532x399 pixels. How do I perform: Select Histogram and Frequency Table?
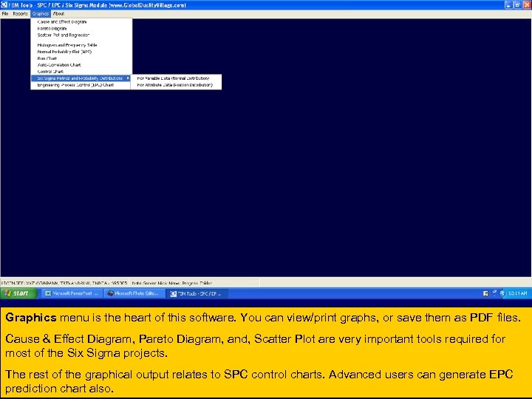81,45
